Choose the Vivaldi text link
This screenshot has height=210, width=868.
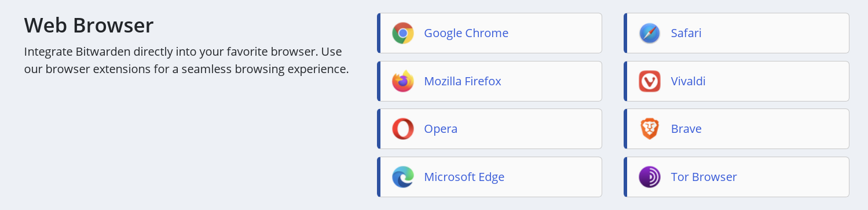click(688, 81)
